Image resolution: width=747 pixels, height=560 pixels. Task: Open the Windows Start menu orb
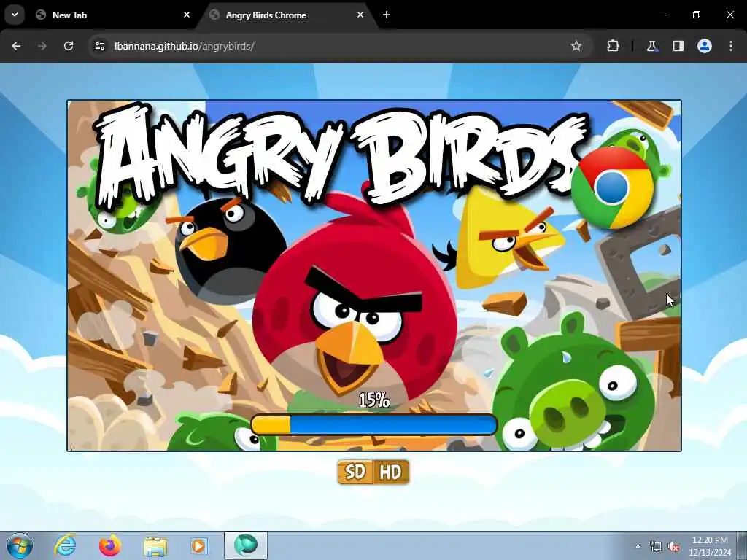point(20,545)
